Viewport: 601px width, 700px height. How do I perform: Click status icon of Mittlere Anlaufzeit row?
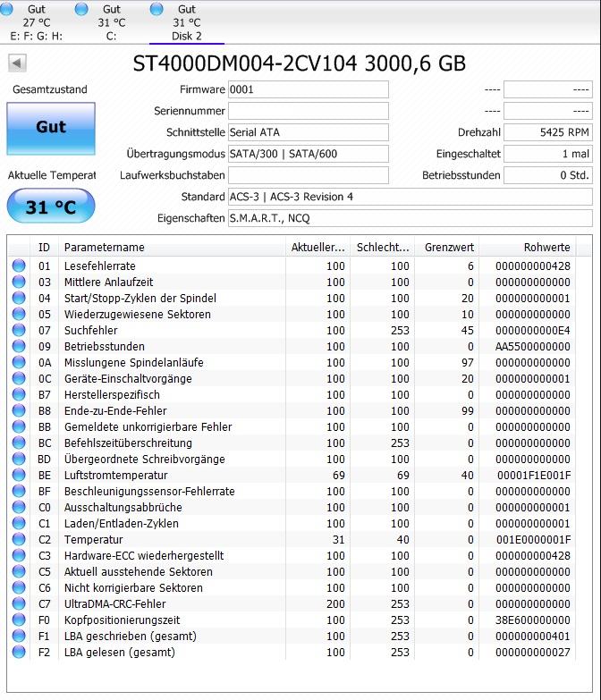(19, 282)
